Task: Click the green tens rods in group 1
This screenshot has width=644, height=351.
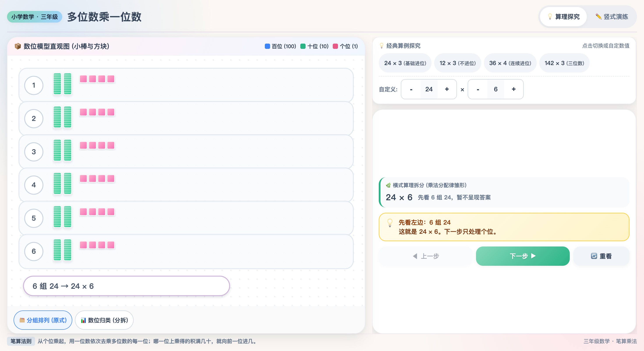Action: pyautogui.click(x=62, y=84)
